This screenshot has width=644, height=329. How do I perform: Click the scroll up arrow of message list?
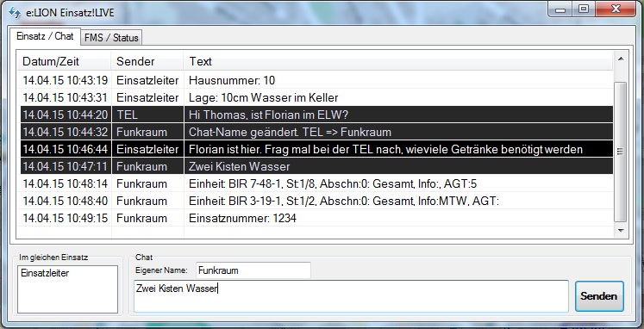click(621, 59)
